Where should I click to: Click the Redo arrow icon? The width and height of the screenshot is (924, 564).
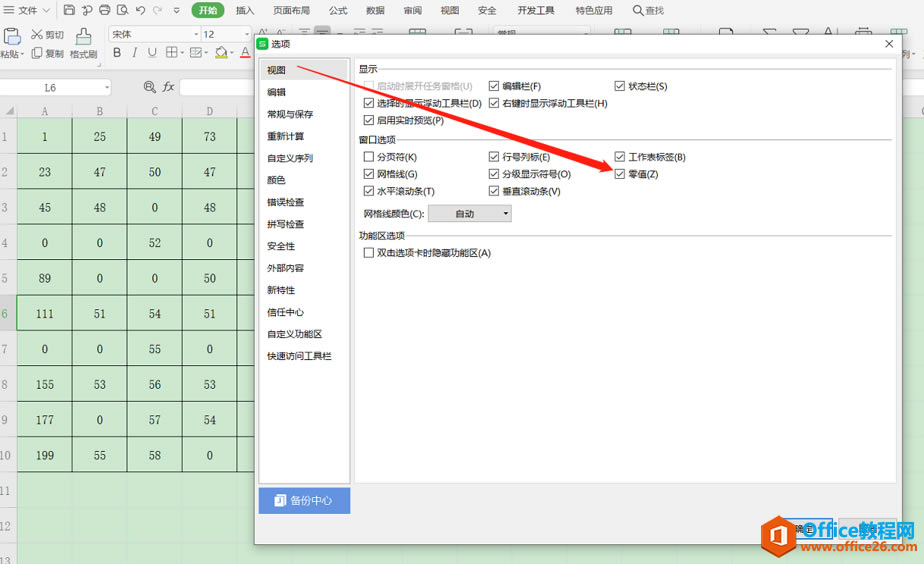click(157, 10)
